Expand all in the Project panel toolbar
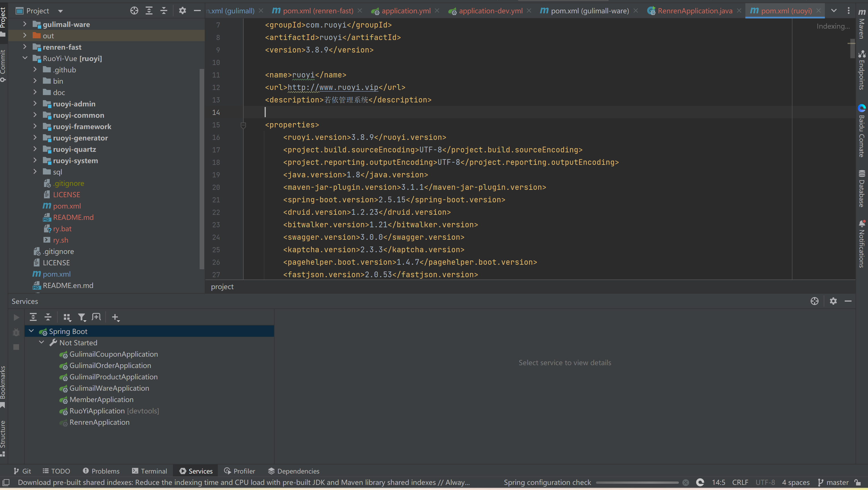Image resolution: width=868 pixels, height=490 pixels. click(149, 11)
